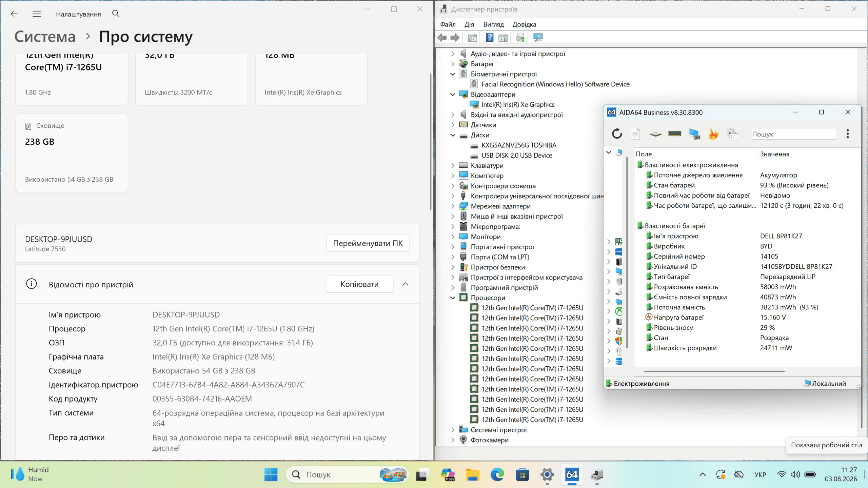Open the Вигляд menu in Device Manager

[x=493, y=24]
